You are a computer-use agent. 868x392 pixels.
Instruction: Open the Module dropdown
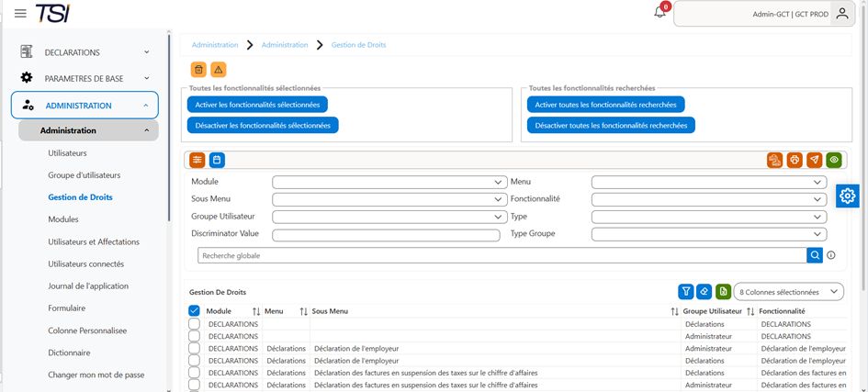click(389, 182)
